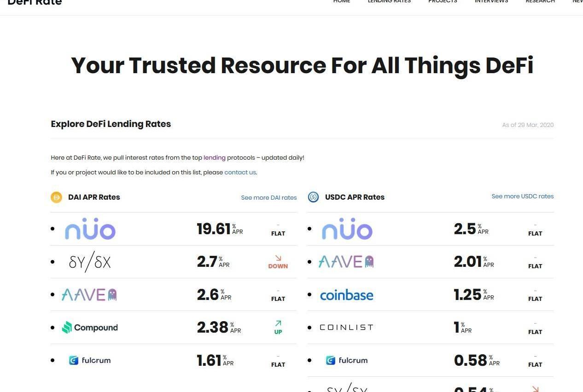
Task: Click the Fulcrum logo under USDC rates
Action: tap(347, 360)
